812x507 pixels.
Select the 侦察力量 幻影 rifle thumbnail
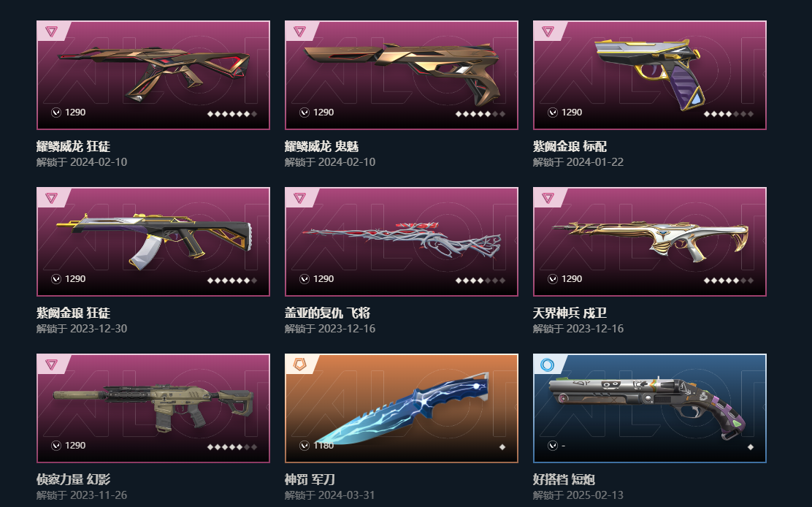[153, 408]
